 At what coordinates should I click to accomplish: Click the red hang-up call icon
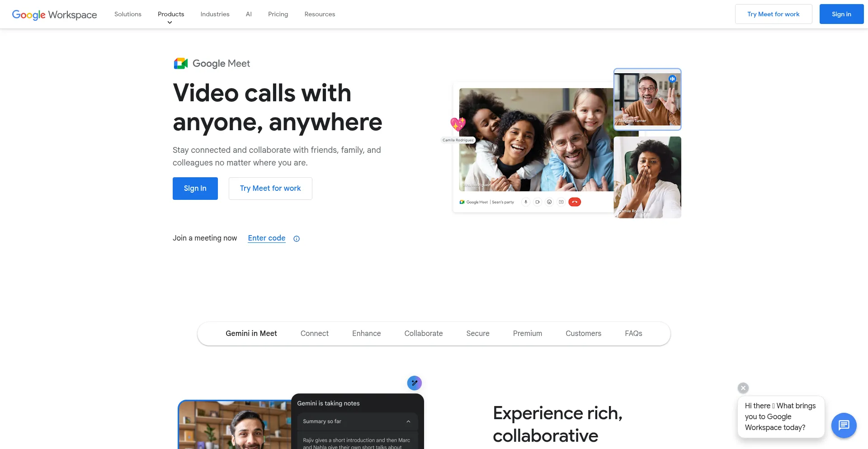(574, 202)
